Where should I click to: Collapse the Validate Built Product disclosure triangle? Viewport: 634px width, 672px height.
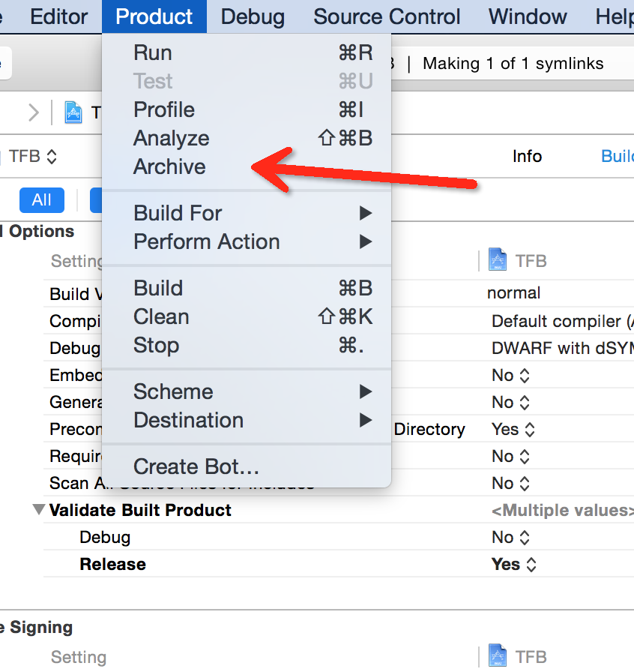39,509
